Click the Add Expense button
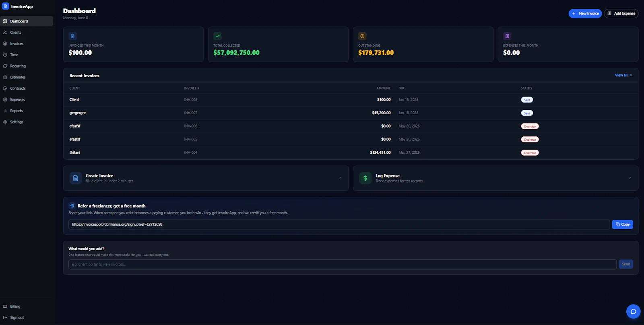 coord(621,14)
